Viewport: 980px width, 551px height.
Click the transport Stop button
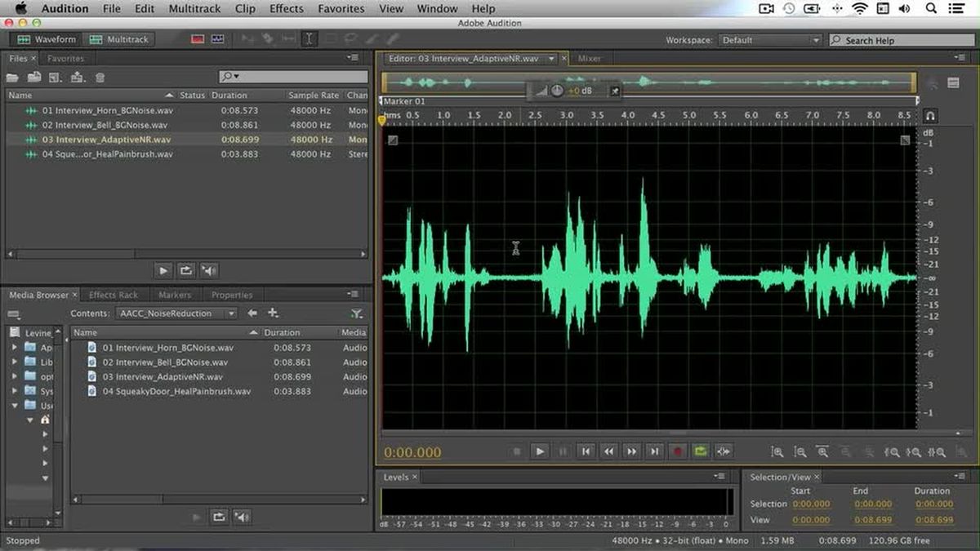tap(517, 451)
